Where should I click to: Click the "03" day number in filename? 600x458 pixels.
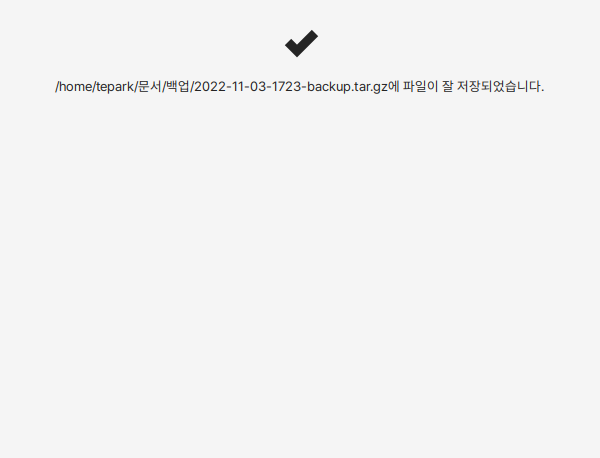[258, 86]
